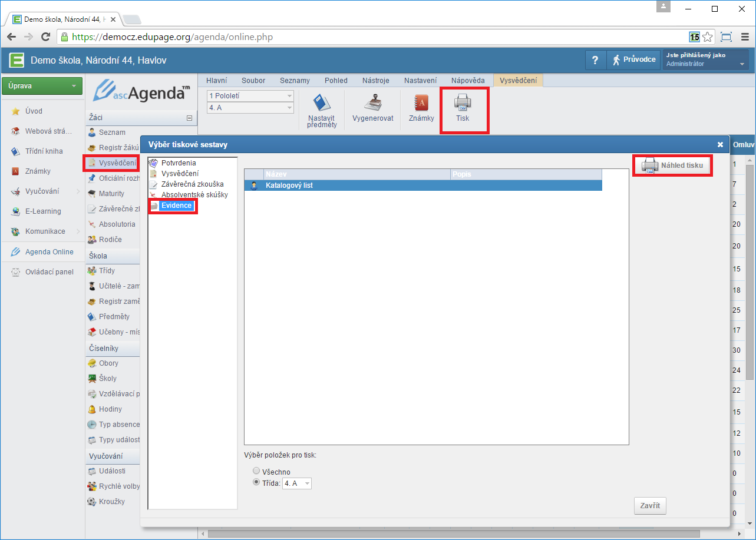Reload the page in the browser
This screenshot has width=756, height=540.
click(45, 37)
